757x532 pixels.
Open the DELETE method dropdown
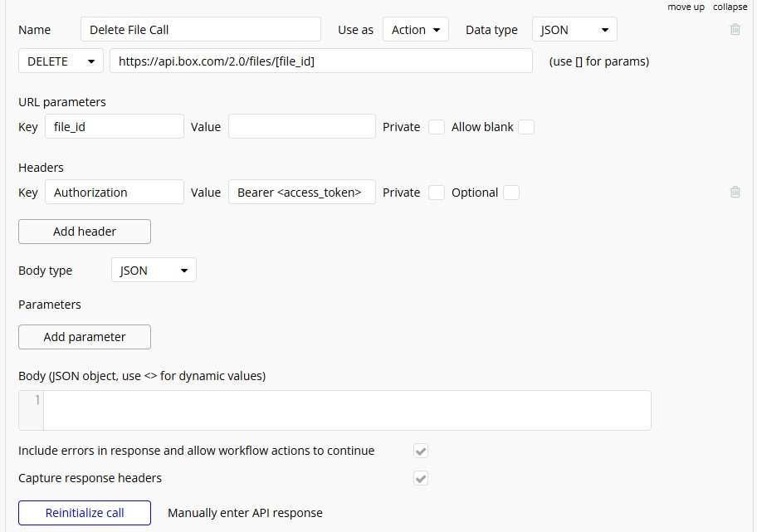click(x=61, y=61)
